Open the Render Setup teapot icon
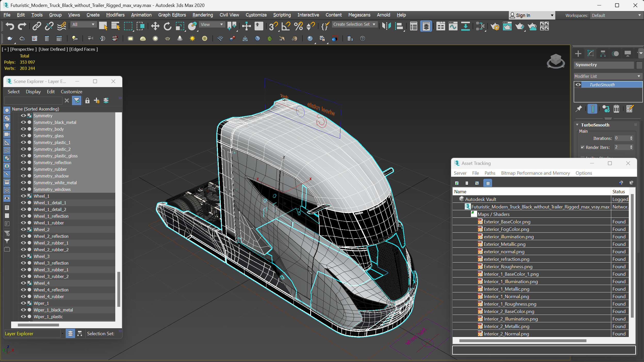This screenshot has width=644, height=362. pos(495,26)
